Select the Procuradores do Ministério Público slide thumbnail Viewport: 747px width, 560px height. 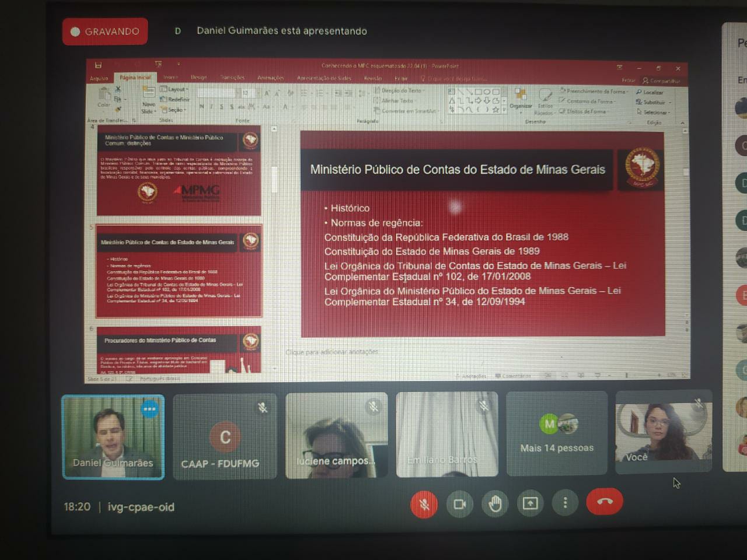179,351
